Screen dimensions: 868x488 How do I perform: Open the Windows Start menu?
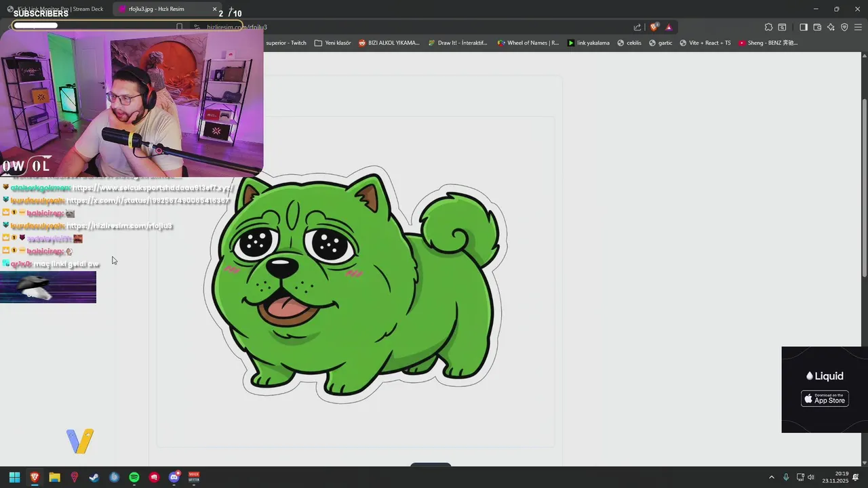tap(14, 477)
